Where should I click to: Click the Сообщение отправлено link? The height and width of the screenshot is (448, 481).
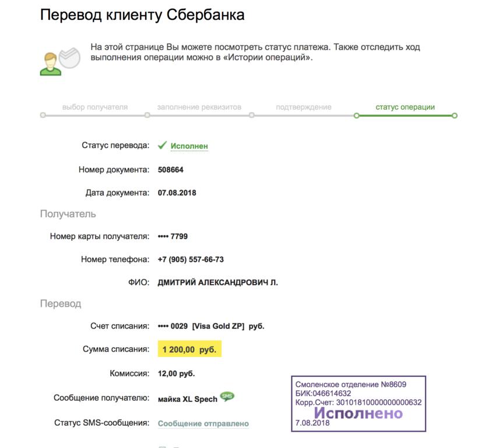(x=203, y=423)
